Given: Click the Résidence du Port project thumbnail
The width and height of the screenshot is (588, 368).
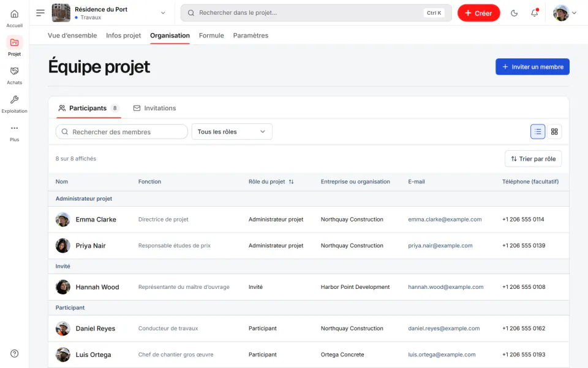Looking at the screenshot, I should (61, 13).
